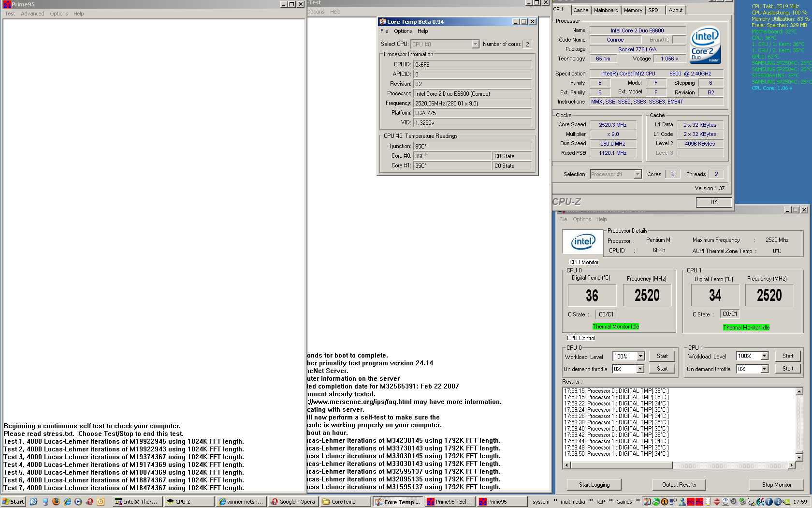This screenshot has width=812, height=508.
Task: Expand the system toolbar chevron
Action: coord(555,501)
